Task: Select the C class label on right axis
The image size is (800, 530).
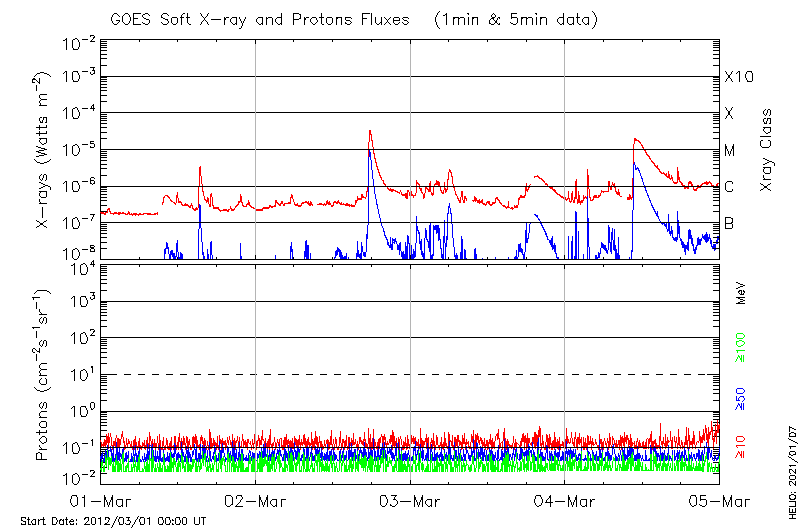Action: [x=729, y=187]
